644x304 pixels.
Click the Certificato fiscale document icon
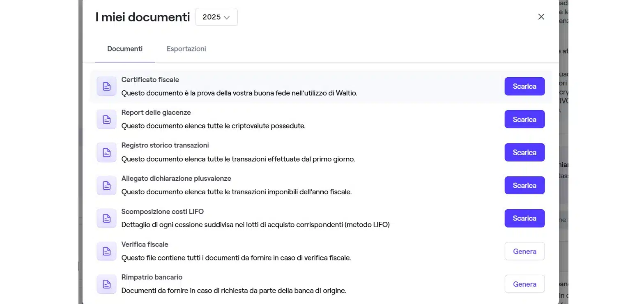tap(106, 86)
